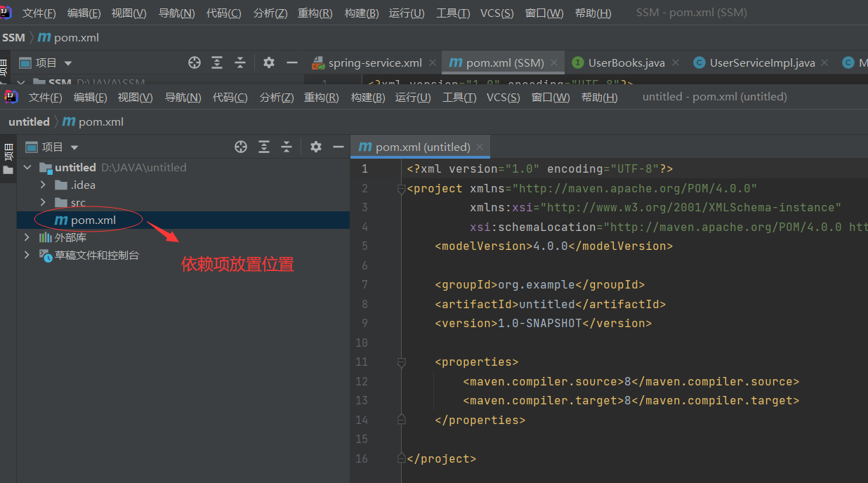
Task: Click untitled breadcrumb in navigation bar
Action: [29, 121]
